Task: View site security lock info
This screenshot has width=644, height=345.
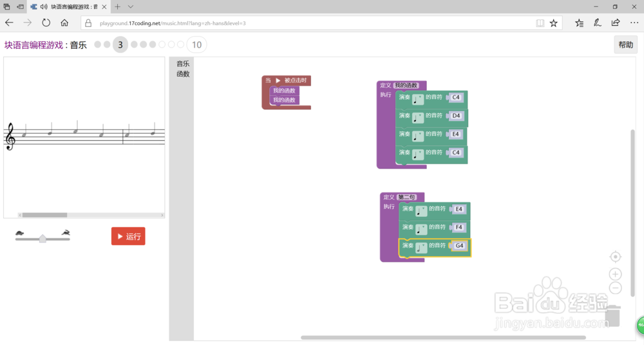Action: point(88,23)
